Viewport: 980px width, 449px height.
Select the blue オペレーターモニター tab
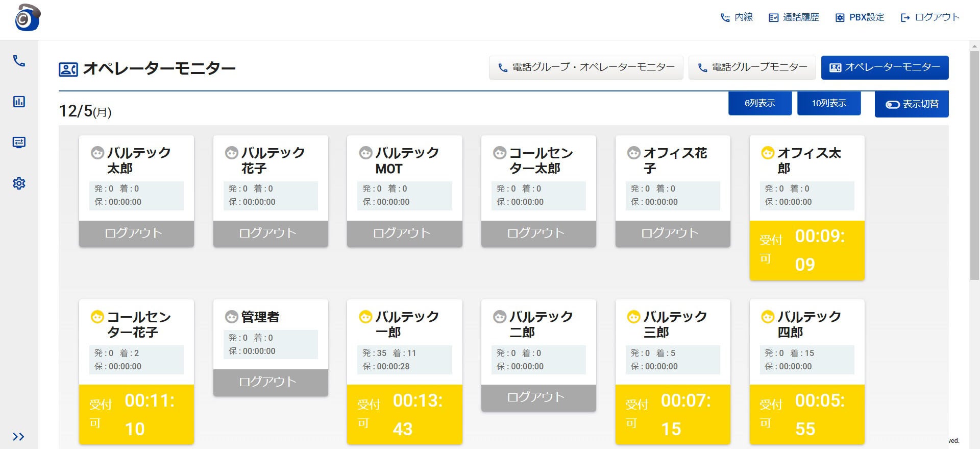click(x=885, y=67)
